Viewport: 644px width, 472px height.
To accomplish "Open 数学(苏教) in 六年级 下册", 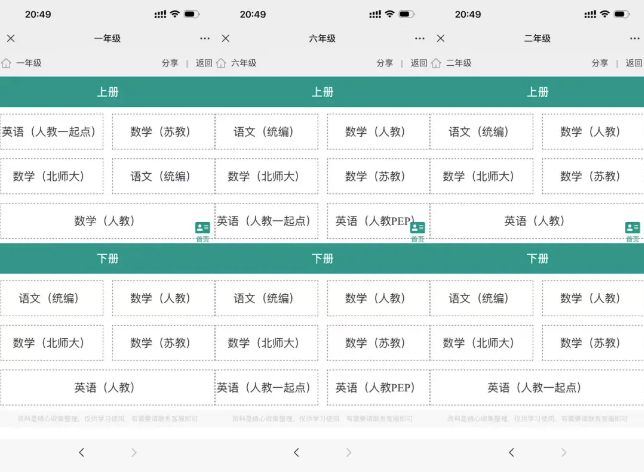I will [378, 343].
